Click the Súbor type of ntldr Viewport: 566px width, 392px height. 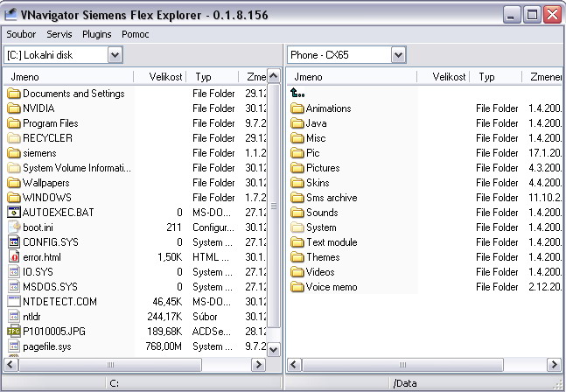205,317
